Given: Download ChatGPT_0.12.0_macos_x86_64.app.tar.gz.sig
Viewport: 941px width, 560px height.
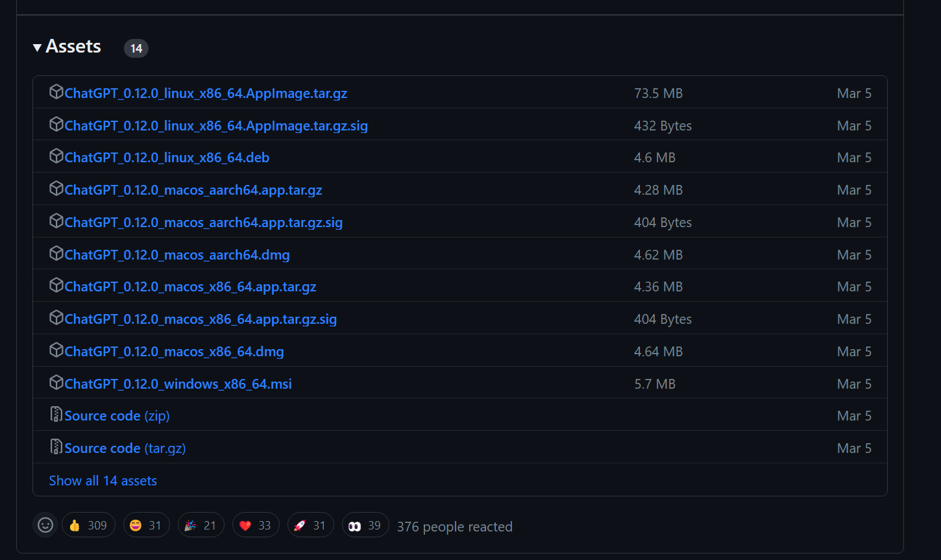Looking at the screenshot, I should (201, 319).
